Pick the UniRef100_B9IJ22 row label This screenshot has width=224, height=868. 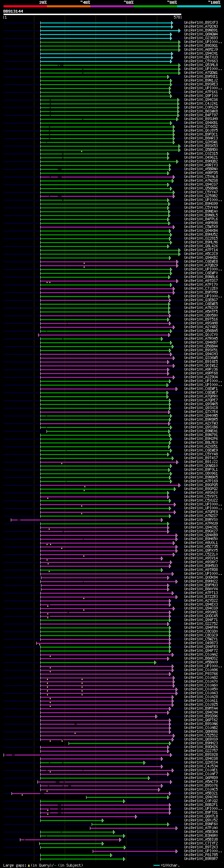coord(201,462)
